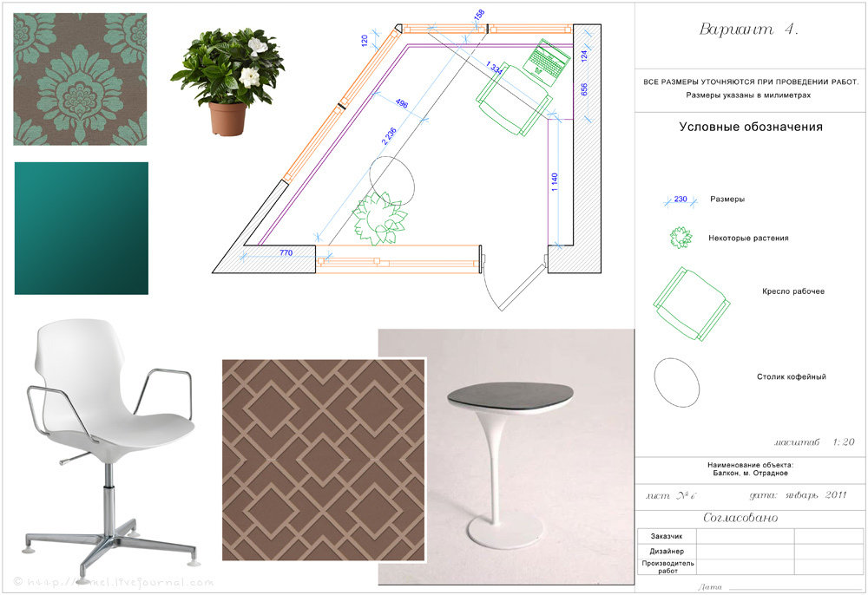Click the work chair symbol in legend
Screen dimensions: 868x595
691,304
